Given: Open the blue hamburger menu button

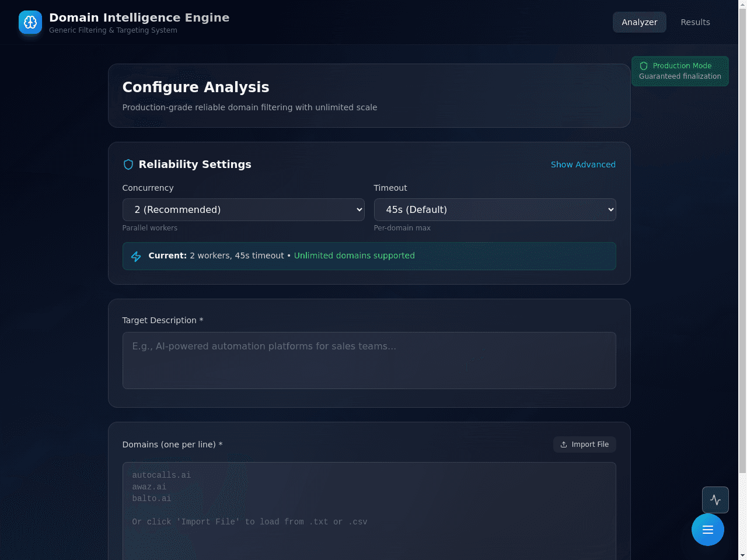Looking at the screenshot, I should tap(708, 530).
